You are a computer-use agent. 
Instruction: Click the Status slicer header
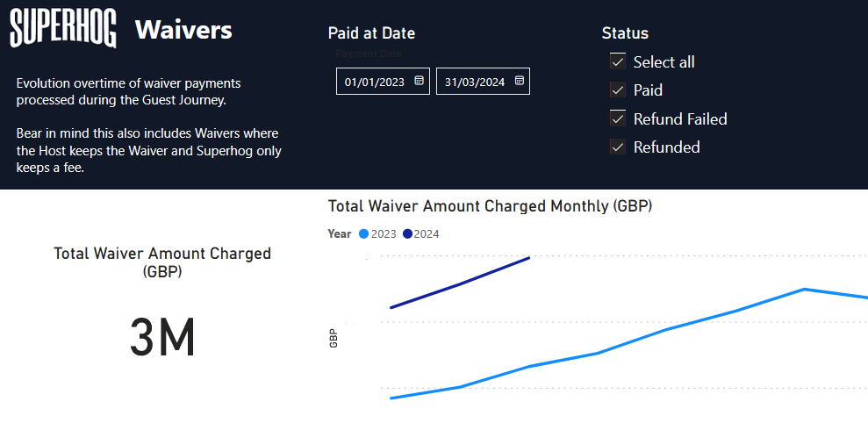coord(625,33)
